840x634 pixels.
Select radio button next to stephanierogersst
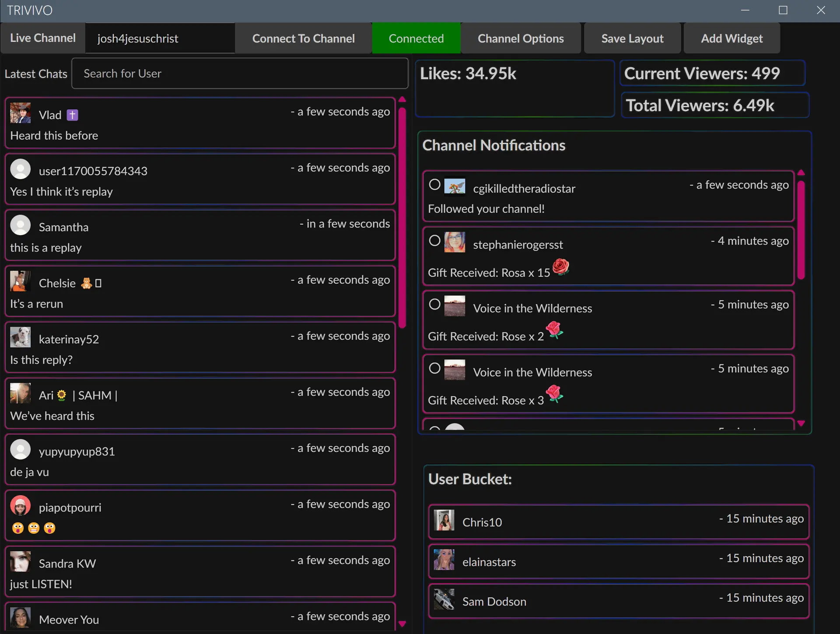434,240
